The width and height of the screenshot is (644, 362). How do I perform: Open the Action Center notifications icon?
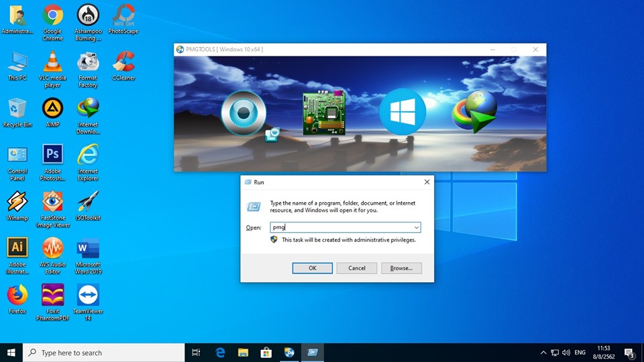click(629, 353)
